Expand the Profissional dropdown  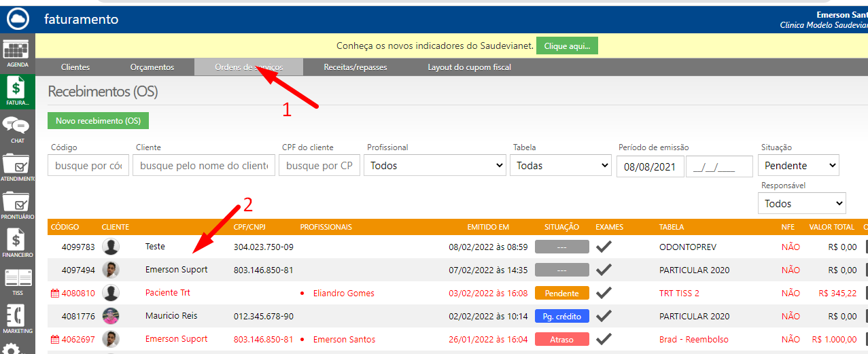tap(435, 165)
